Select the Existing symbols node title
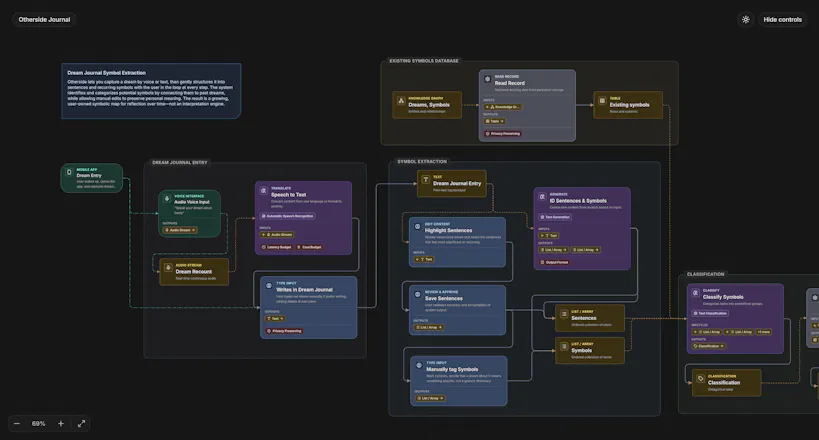 point(629,105)
